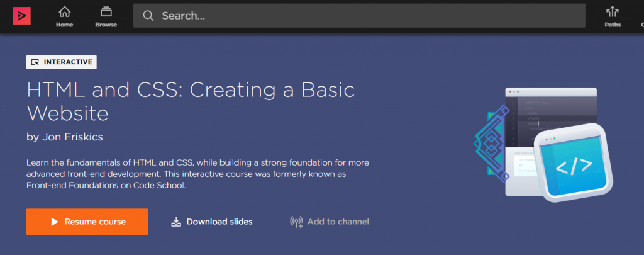Click the INTERACTIVE badge
Screen dimensions: 644x255
62,62
